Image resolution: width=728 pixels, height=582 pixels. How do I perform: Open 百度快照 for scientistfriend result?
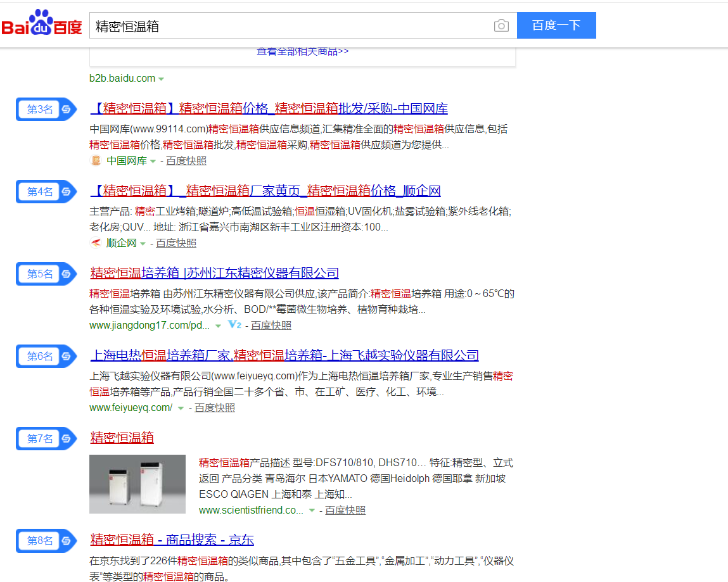tap(345, 510)
